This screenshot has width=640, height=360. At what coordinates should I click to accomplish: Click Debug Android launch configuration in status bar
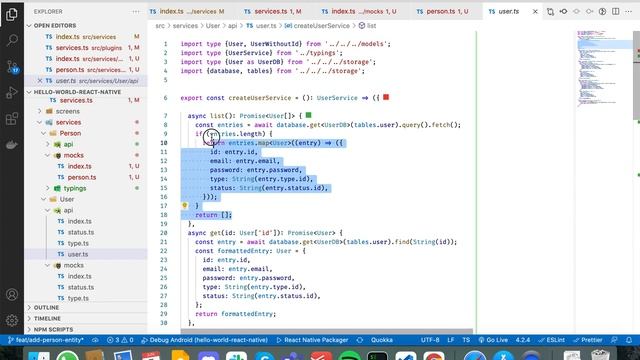click(204, 340)
